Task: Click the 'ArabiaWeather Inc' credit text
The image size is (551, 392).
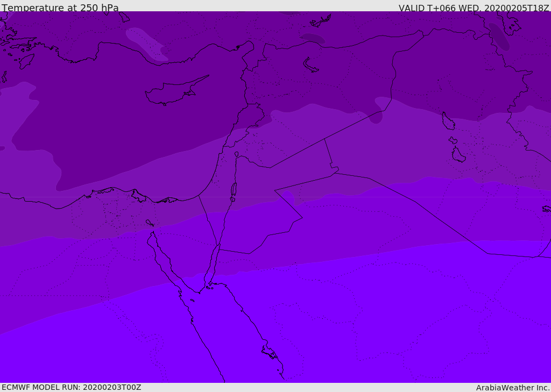Action: point(512,388)
